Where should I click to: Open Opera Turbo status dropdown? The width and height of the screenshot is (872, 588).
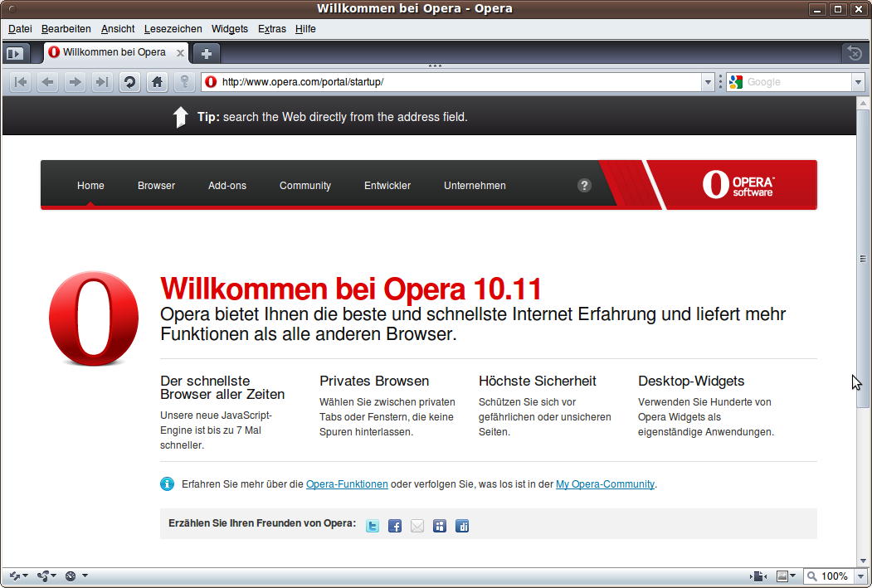pos(76,576)
